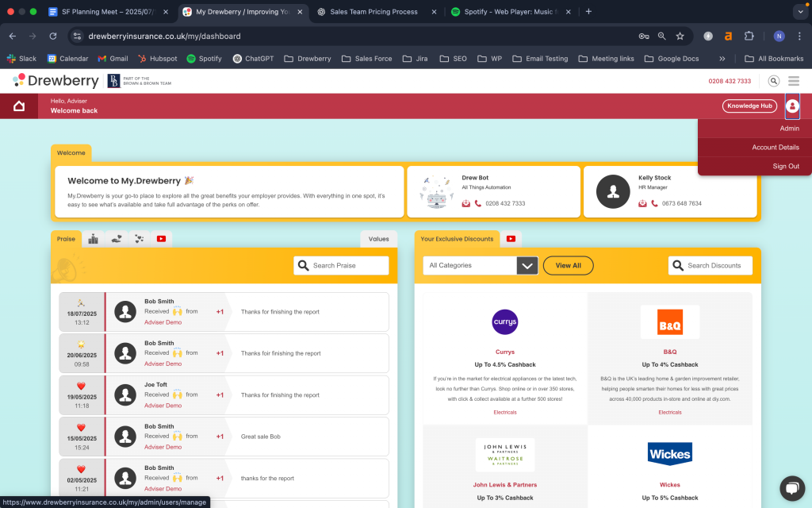
Task: Open the hamburger menu icon
Action: (793, 81)
